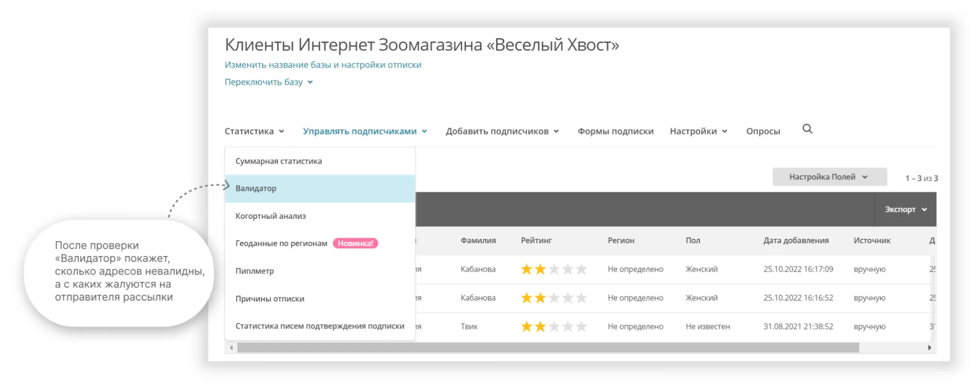Sort by Рейтинг column header
This screenshot has width=980, height=386.
[536, 240]
